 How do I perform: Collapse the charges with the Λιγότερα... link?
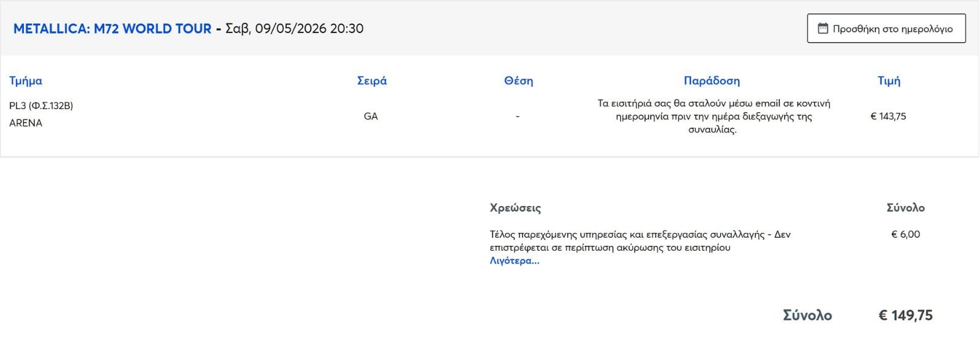(x=514, y=260)
